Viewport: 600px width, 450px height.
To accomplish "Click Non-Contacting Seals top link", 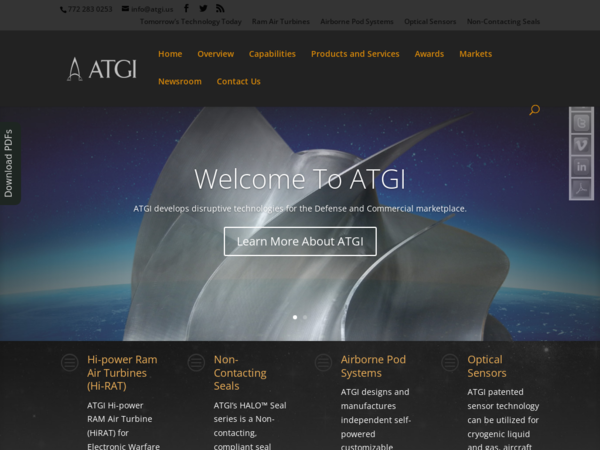I will coord(503,21).
